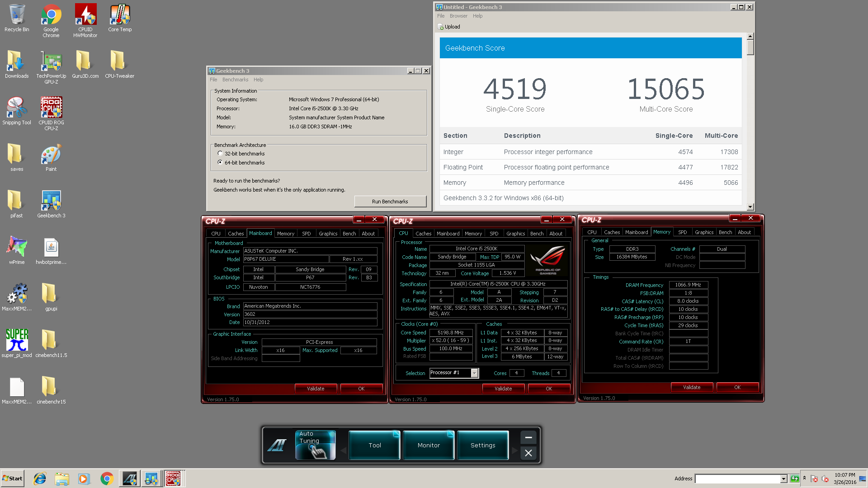The height and width of the screenshot is (488, 868).
Task: Open Settings in AI Suite bar
Action: click(483, 445)
